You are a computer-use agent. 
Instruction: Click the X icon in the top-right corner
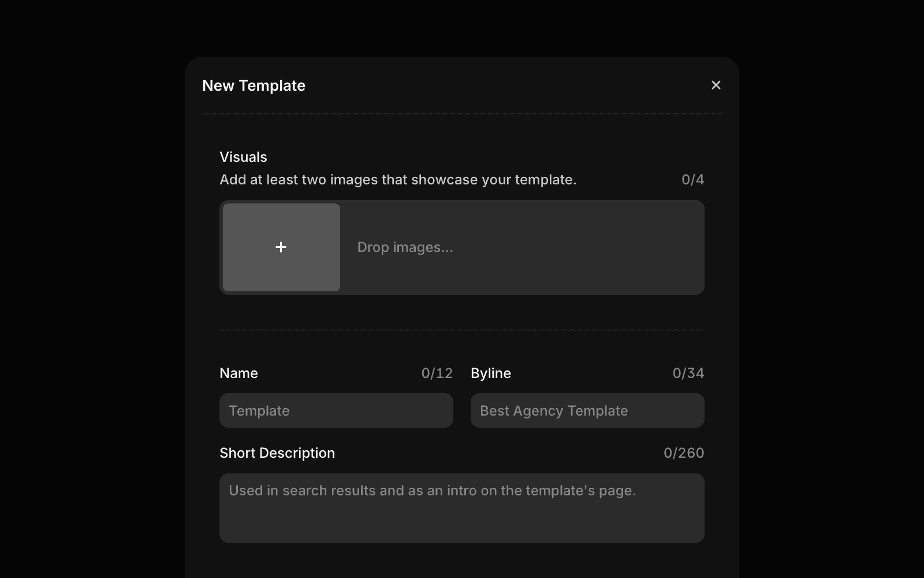716,84
